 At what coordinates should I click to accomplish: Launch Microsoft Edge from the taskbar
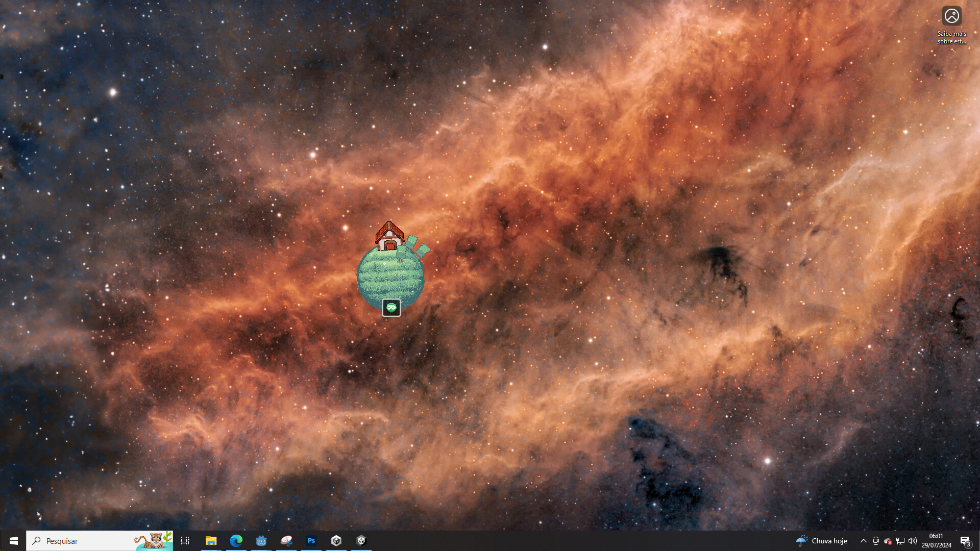pos(236,541)
